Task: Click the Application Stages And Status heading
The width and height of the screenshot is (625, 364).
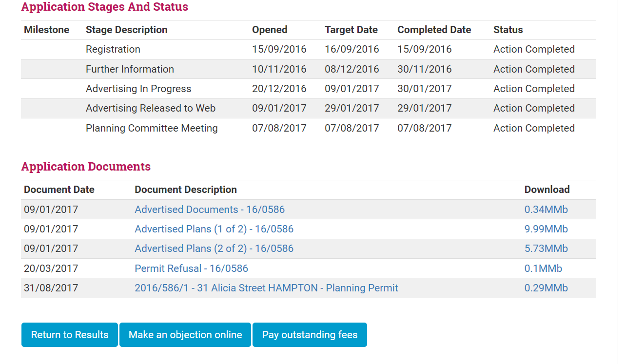Action: [104, 7]
